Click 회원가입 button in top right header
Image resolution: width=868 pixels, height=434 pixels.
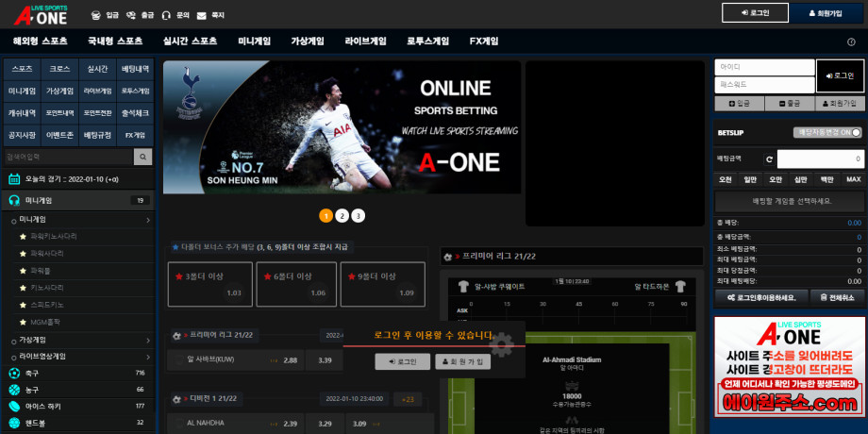826,13
